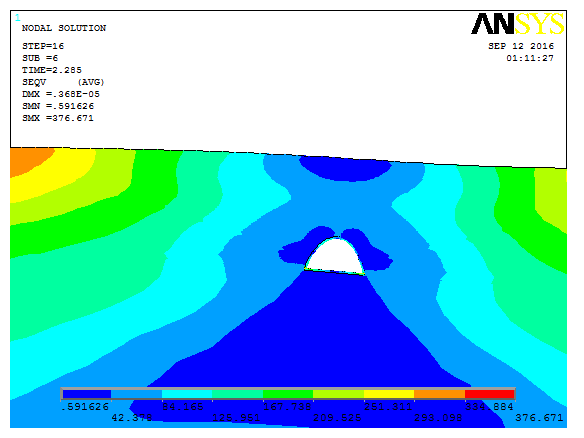Click the legend value 376.671

click(539, 418)
